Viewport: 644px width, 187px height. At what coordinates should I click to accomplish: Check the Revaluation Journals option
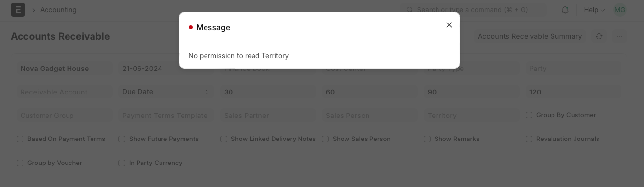[529, 139]
